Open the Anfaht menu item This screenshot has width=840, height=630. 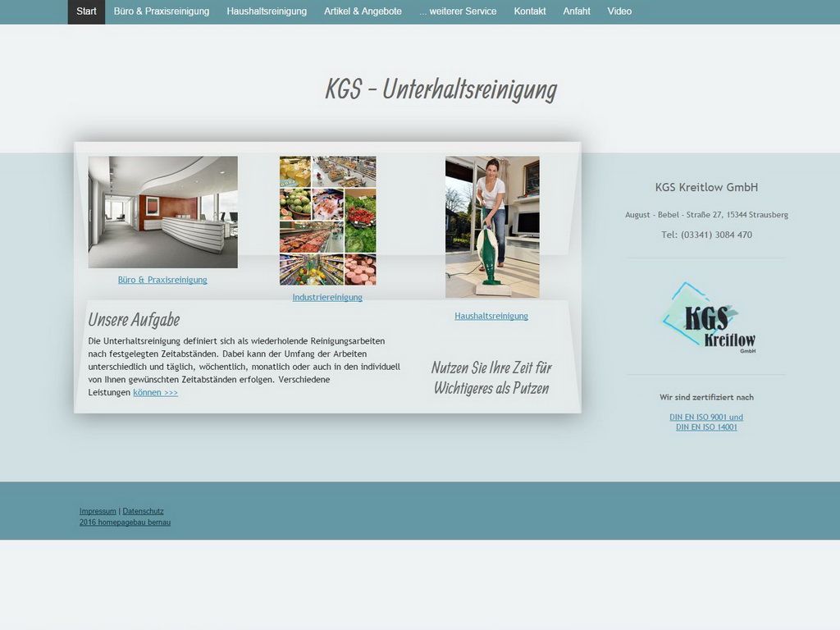click(577, 11)
